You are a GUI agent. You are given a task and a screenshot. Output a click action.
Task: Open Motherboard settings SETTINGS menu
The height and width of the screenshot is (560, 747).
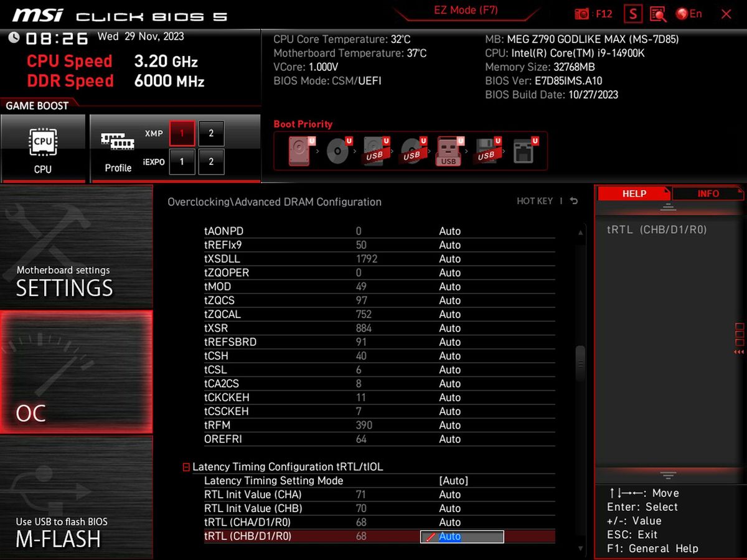tap(76, 247)
